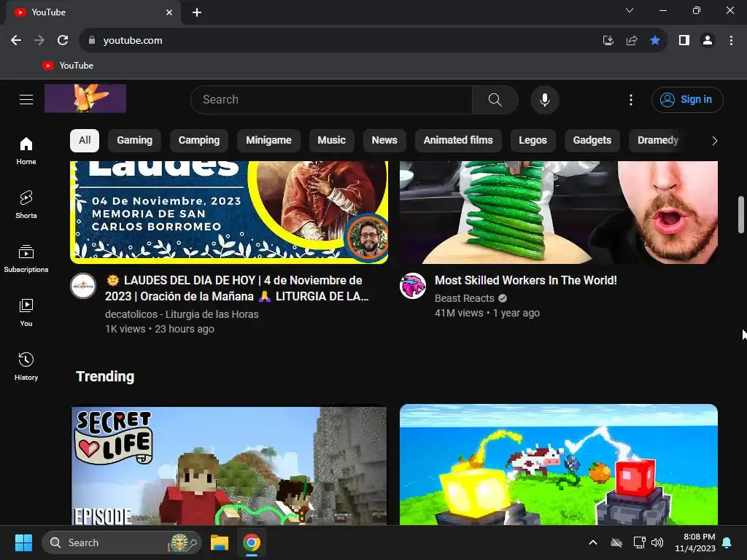The width and height of the screenshot is (747, 560).
Task: Open the Secret Life trending thumbnail
Action: point(229,464)
